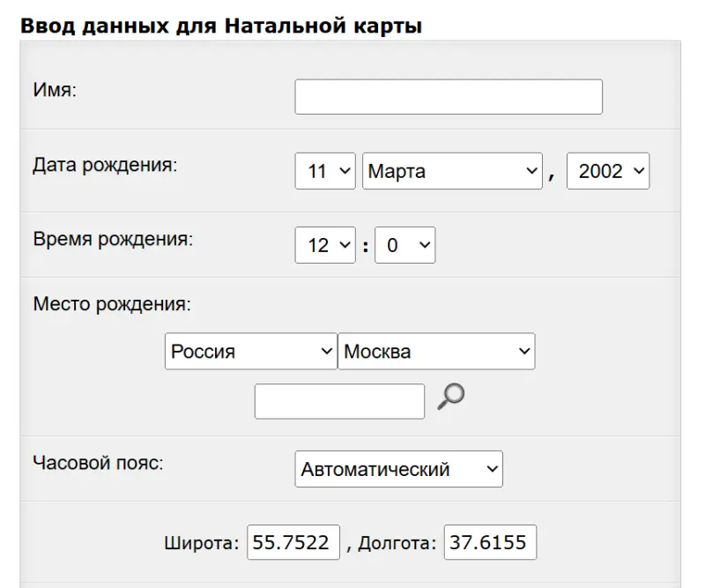Screen dimensions: 705x588
Task: Open the birth day dropdown showing 11
Action: pos(324,171)
